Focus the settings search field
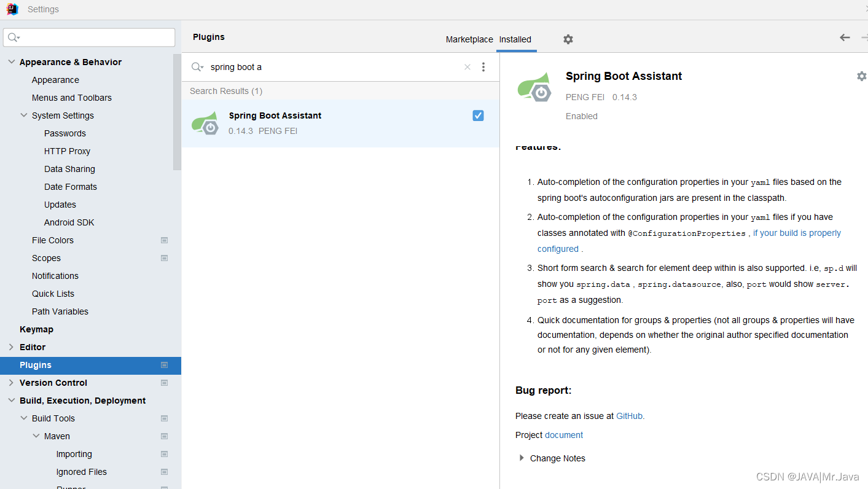This screenshot has width=868, height=489. 92,37
